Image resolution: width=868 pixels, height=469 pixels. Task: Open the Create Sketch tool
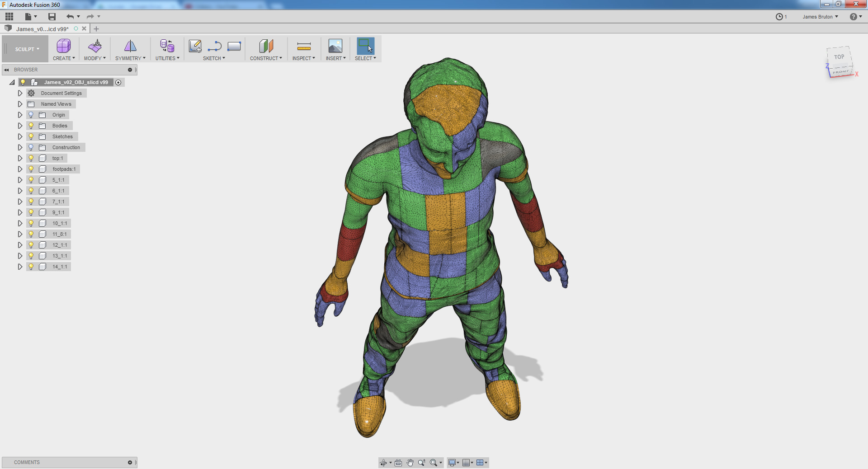pyautogui.click(x=195, y=46)
